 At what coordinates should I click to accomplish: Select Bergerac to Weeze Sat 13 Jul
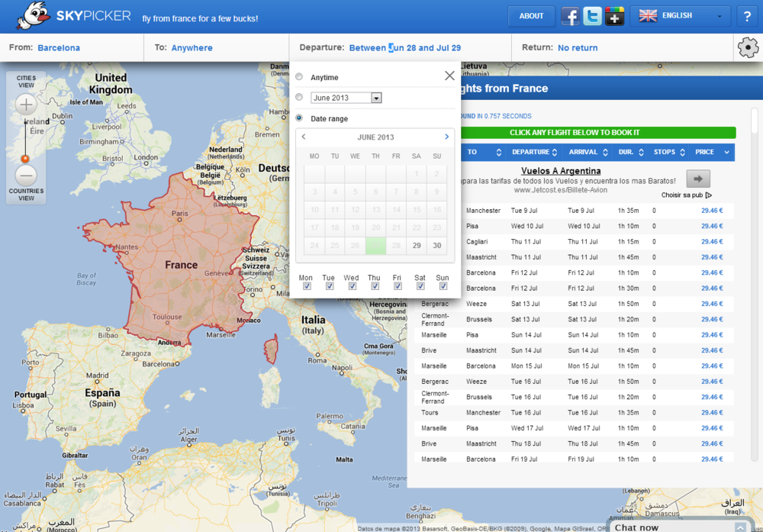click(x=575, y=304)
